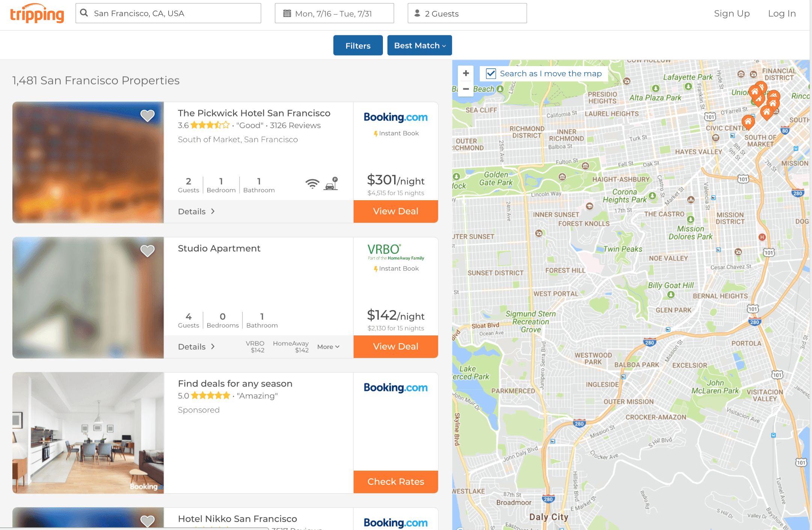
Task: Open the date range picker field
Action: [x=334, y=13]
